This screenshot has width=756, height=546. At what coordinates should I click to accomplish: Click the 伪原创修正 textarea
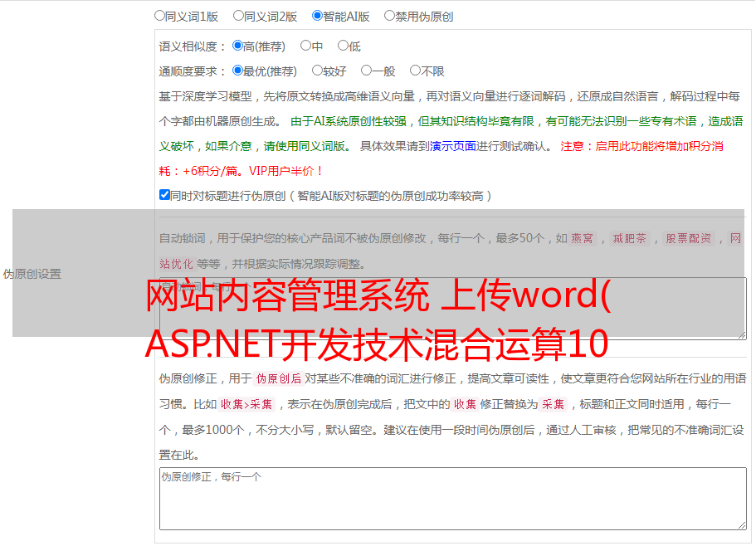click(x=453, y=499)
